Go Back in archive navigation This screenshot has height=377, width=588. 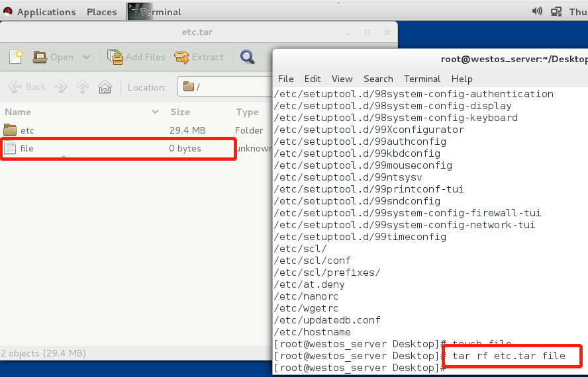(x=27, y=87)
